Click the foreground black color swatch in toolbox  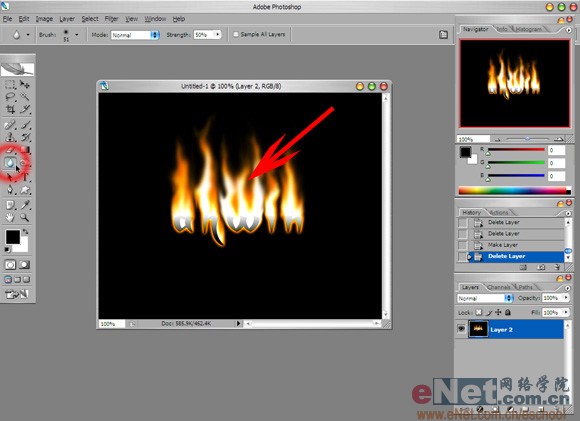click(x=13, y=237)
